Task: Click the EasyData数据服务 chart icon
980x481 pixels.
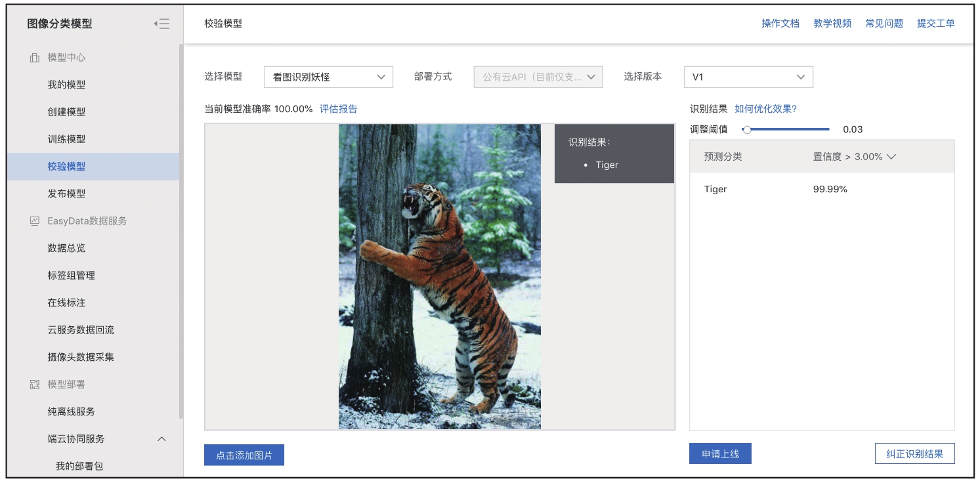Action: pyautogui.click(x=35, y=221)
